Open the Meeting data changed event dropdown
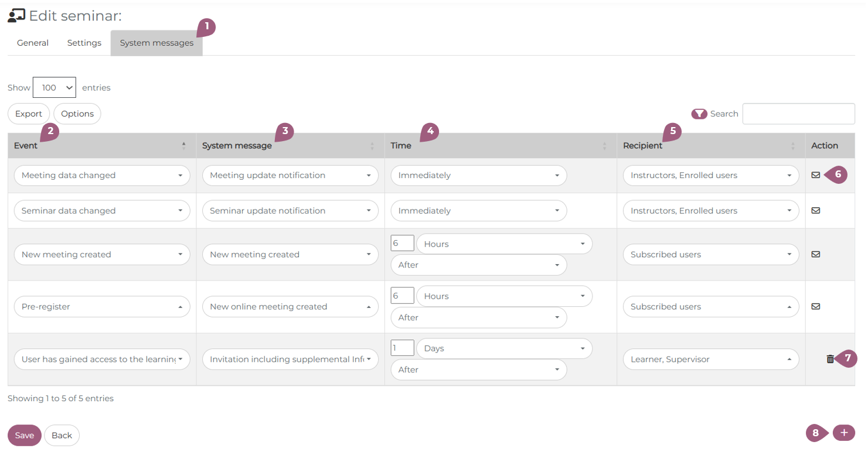The width and height of the screenshot is (868, 462). (101, 176)
